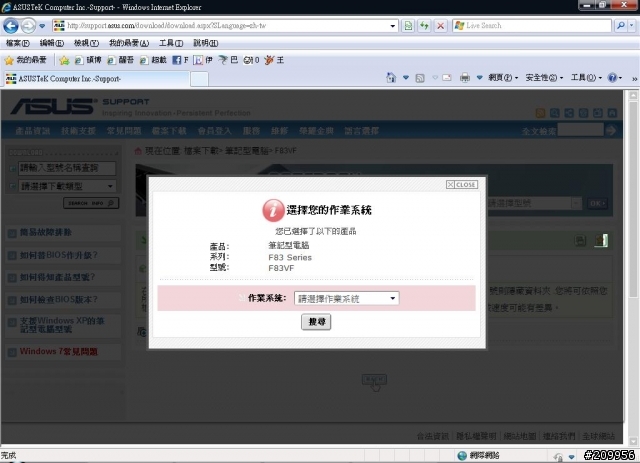Screen dimensions: 640x463
Task: Focus the Live Search box
Action: pyautogui.click(x=531, y=26)
